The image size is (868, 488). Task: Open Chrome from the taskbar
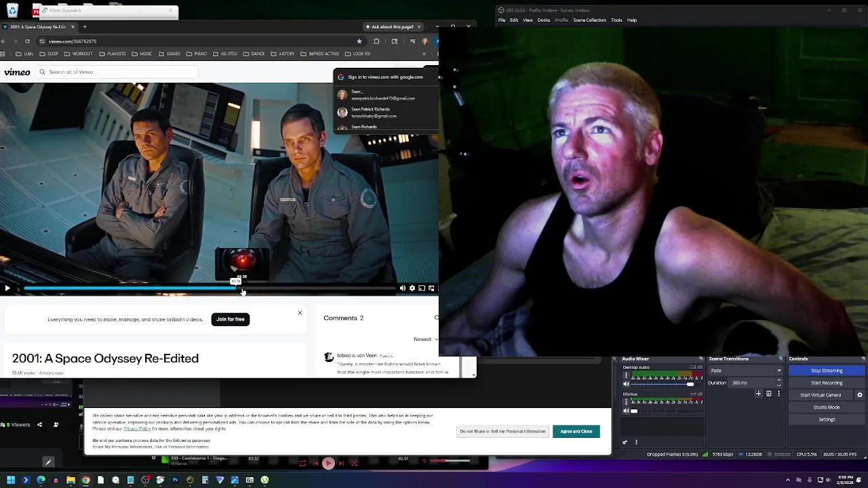click(85, 480)
